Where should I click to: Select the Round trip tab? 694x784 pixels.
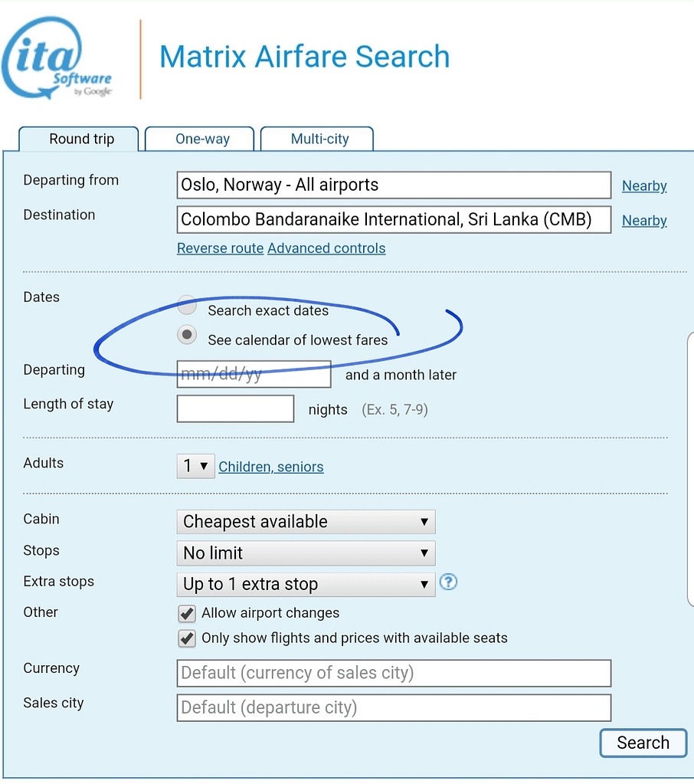pos(81,139)
